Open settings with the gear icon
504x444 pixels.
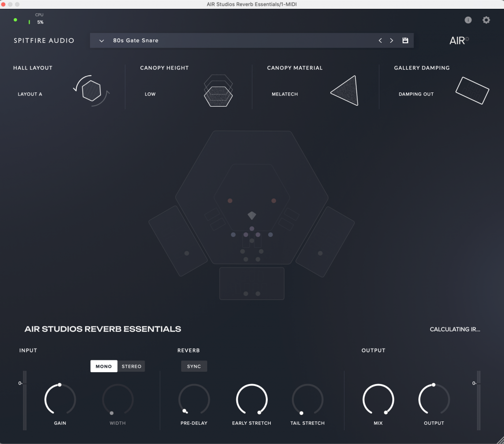pos(486,20)
